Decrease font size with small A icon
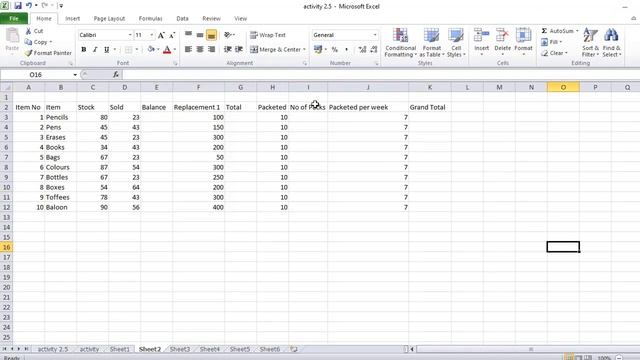This screenshot has width=640, height=360. pyautogui.click(x=172, y=36)
